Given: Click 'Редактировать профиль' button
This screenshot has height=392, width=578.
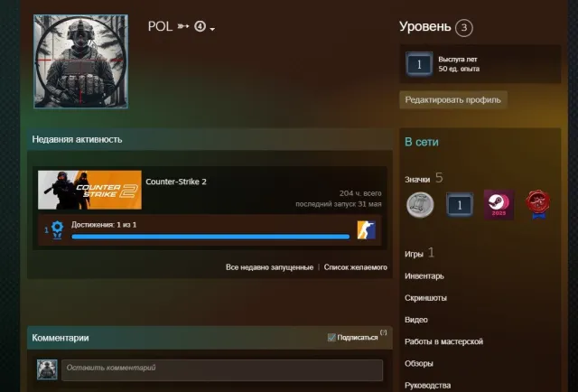Looking at the screenshot, I should [x=453, y=100].
